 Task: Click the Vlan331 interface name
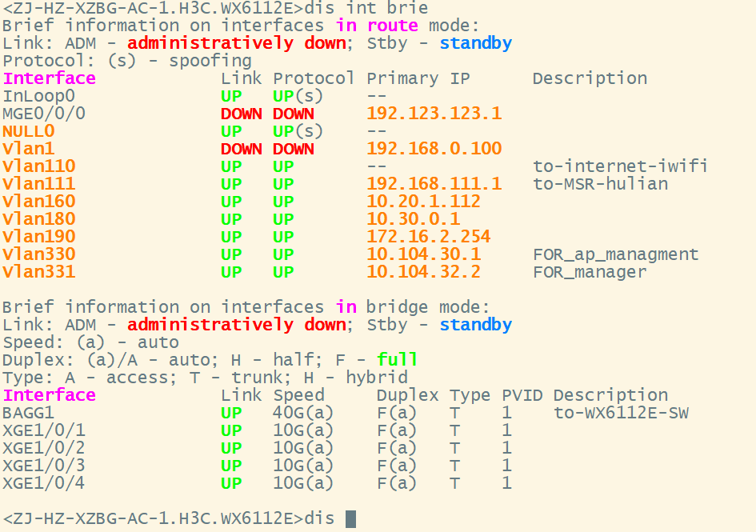click(x=39, y=272)
